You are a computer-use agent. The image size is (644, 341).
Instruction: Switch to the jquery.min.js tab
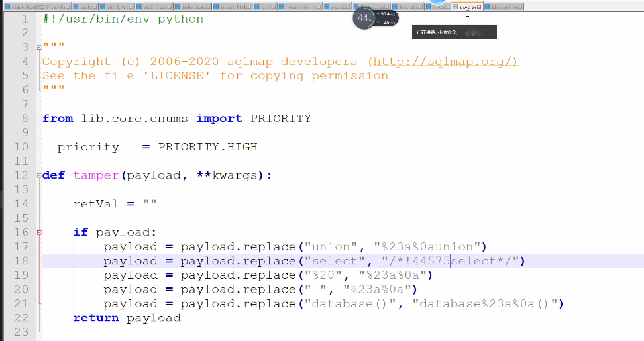pos(300,7)
